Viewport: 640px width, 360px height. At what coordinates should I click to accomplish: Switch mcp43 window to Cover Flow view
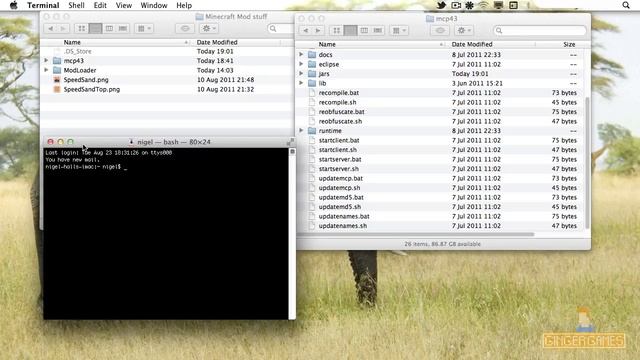(378, 30)
